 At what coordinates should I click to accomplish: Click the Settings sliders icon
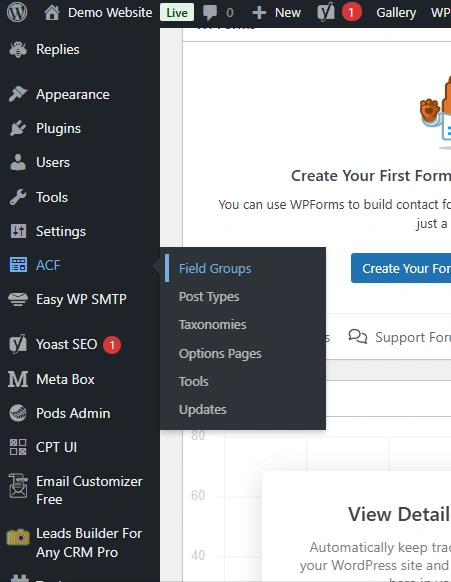click(18, 231)
